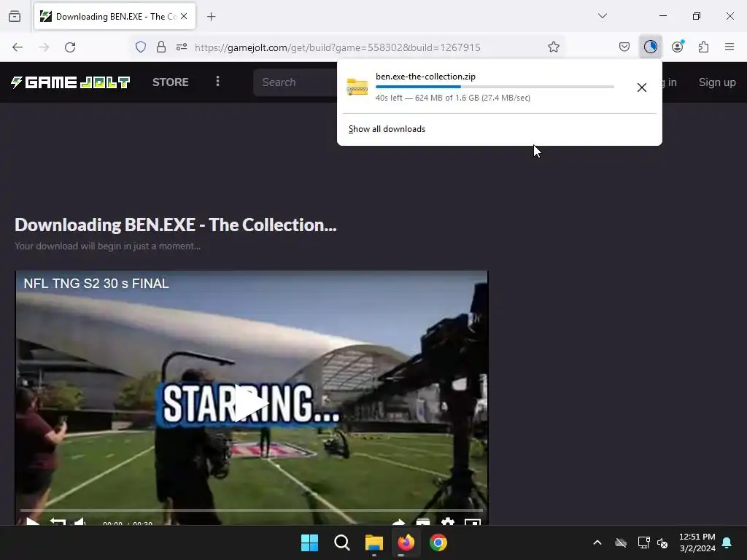Image resolution: width=747 pixels, height=560 pixels.
Task: Open the notifications bell
Action: [x=727, y=542]
